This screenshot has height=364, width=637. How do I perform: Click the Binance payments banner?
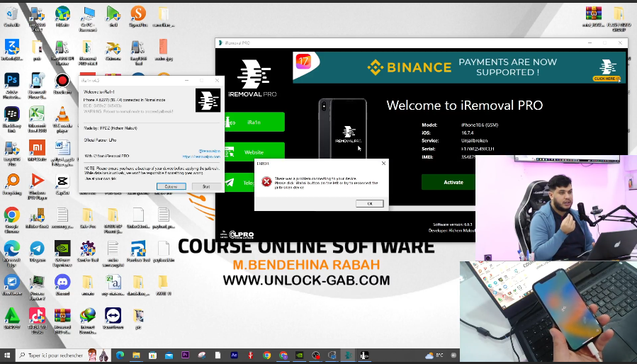click(x=459, y=67)
